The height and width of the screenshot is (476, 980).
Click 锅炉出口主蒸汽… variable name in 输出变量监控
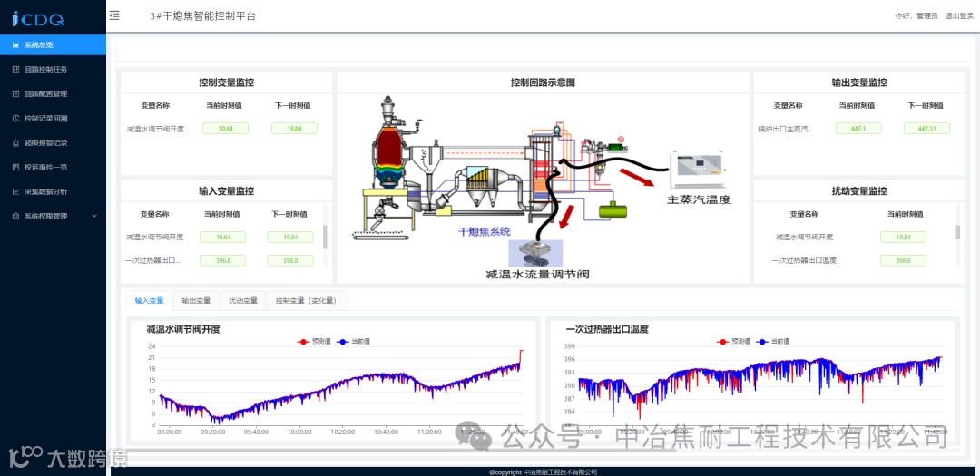(786, 130)
